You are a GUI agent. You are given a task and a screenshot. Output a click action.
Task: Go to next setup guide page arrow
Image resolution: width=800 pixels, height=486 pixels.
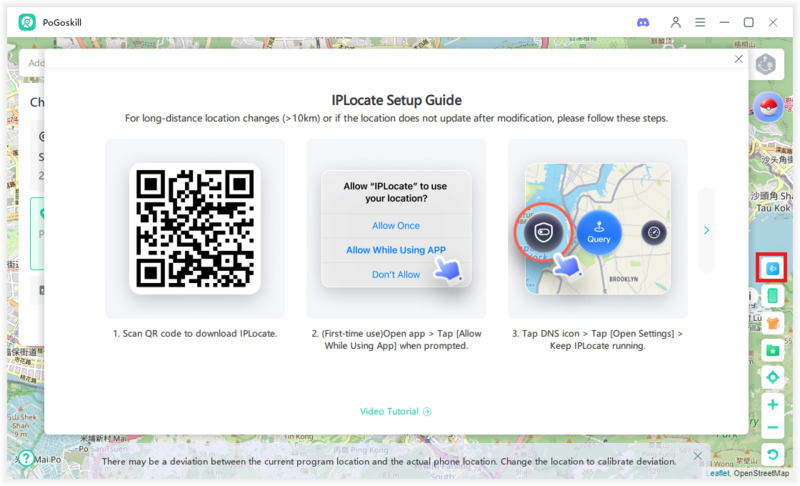[706, 230]
